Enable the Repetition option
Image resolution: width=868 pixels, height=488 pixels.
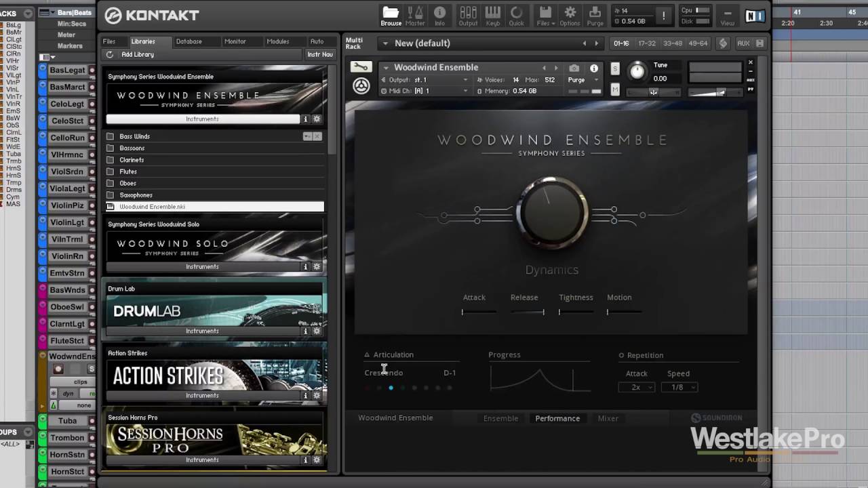(621, 355)
